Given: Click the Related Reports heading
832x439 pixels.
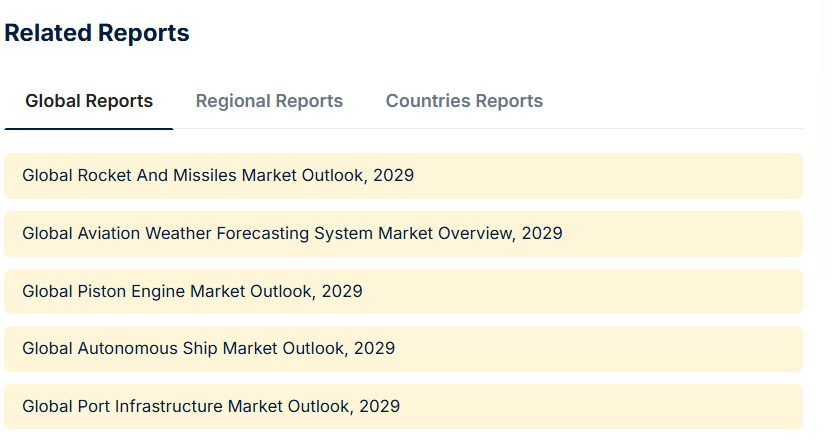Looking at the screenshot, I should tap(97, 33).
